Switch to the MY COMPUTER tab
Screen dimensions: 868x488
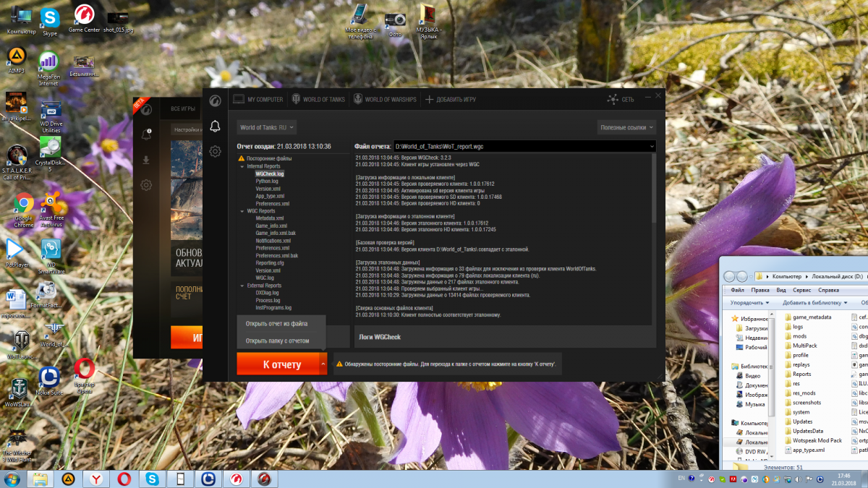click(258, 100)
